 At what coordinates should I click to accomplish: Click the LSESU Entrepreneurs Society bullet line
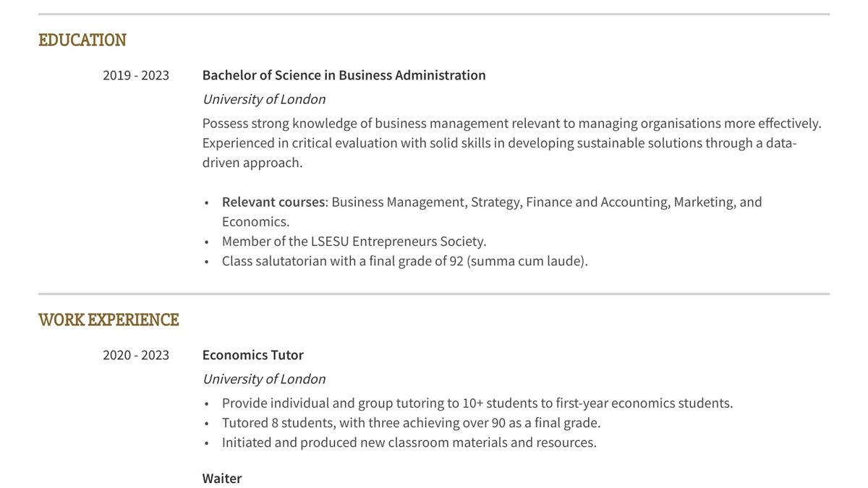pos(354,241)
